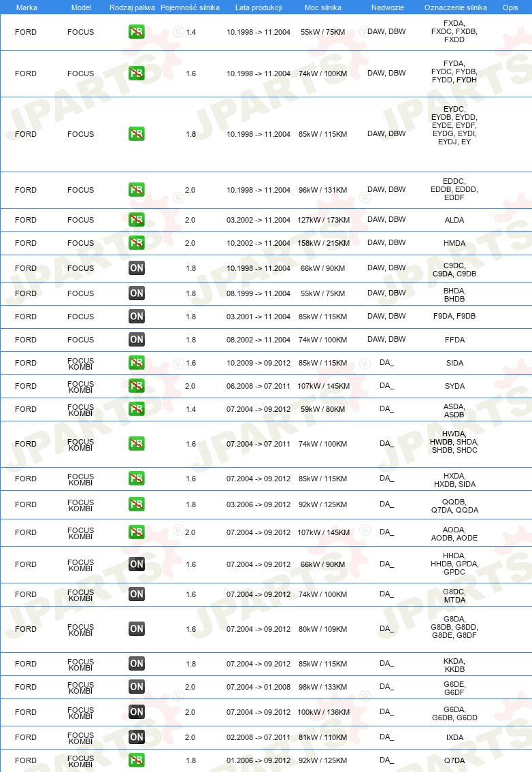Viewport: 532px width, 772px height.
Task: Click the '10.2009 -> 09.2012' production years cell
Action: pos(259,363)
